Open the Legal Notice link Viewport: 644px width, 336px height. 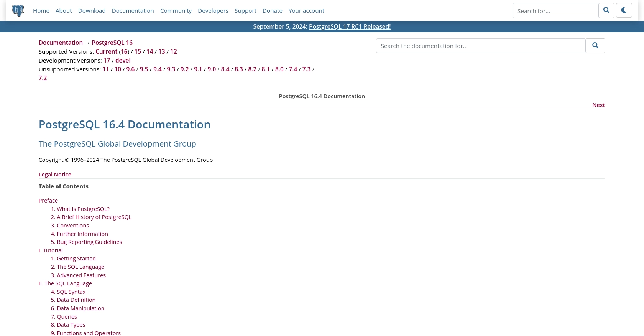click(55, 175)
